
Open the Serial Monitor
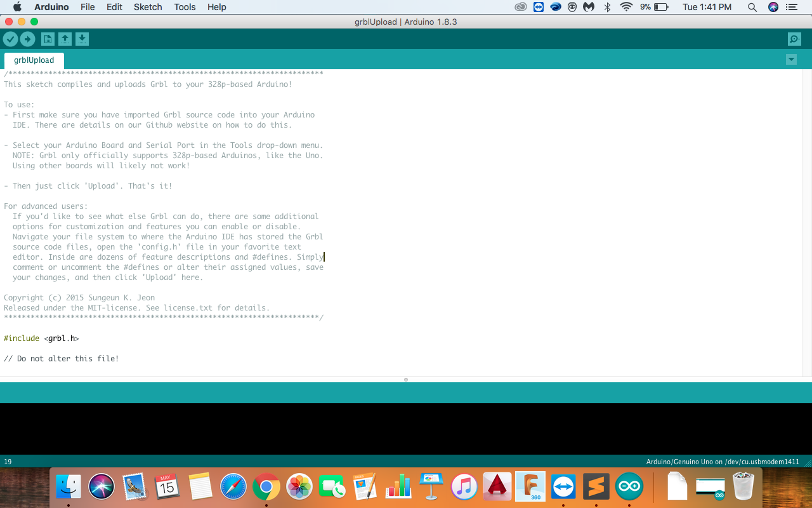pos(794,39)
